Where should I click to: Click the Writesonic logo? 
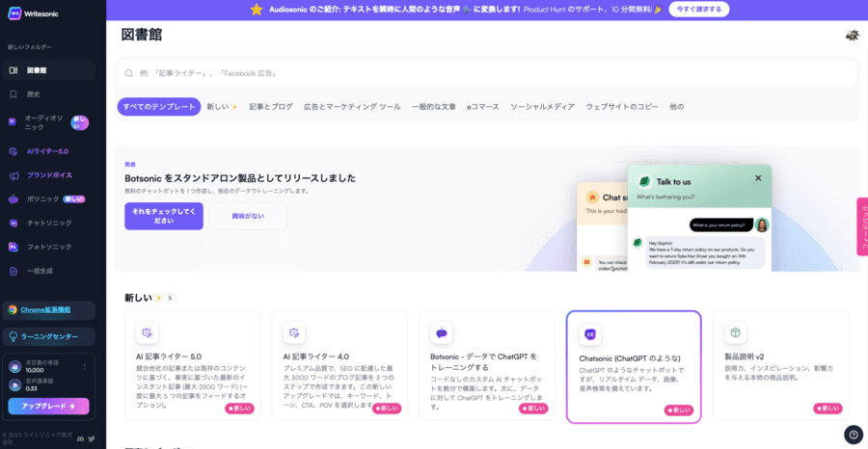[33, 13]
